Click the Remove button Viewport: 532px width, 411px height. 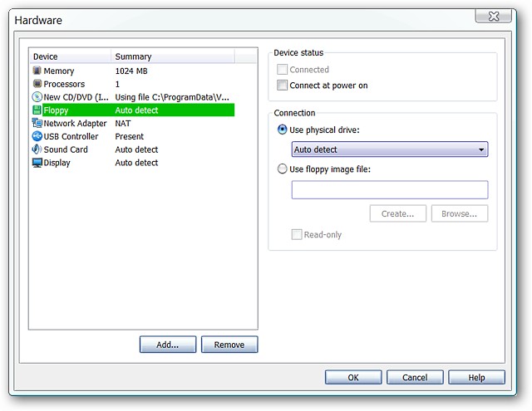(x=229, y=345)
